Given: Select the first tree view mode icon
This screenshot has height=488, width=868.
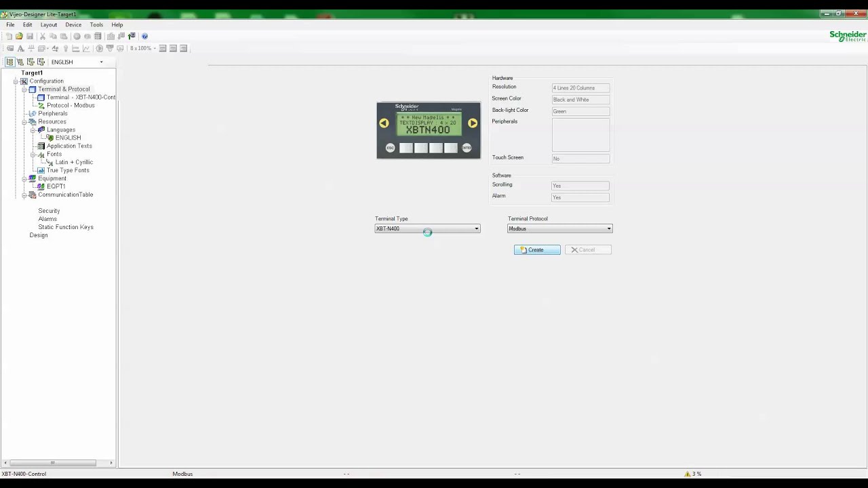Looking at the screenshot, I should coord(9,62).
